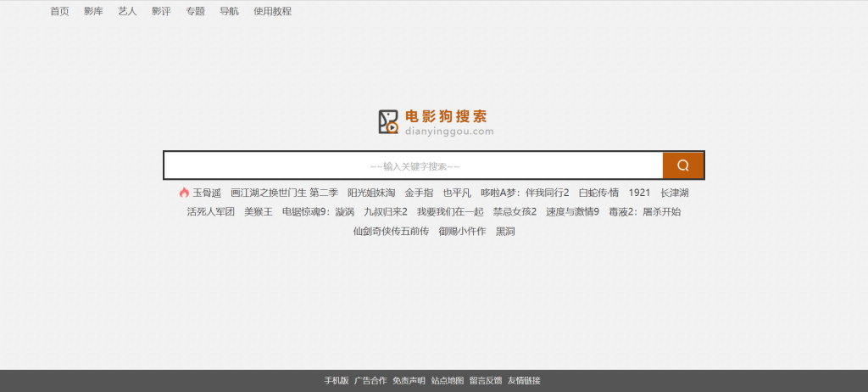Choose 我要我们在一起 keyword
Screen dimensions: 868x392
(450, 212)
